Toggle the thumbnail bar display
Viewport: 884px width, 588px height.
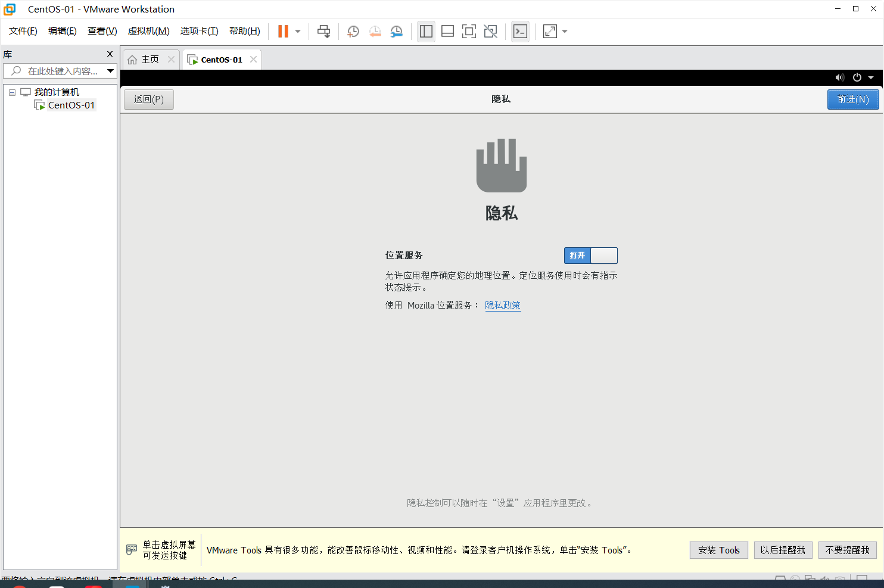447,31
